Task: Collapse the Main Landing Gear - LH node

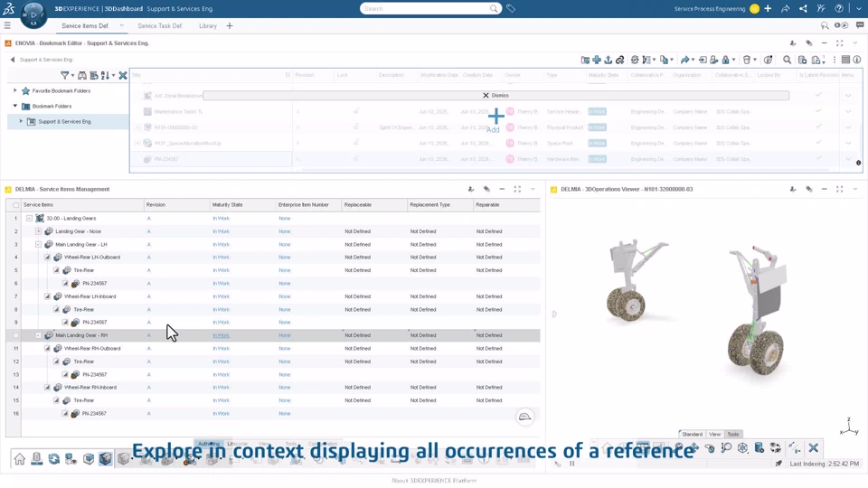Action: [38, 244]
